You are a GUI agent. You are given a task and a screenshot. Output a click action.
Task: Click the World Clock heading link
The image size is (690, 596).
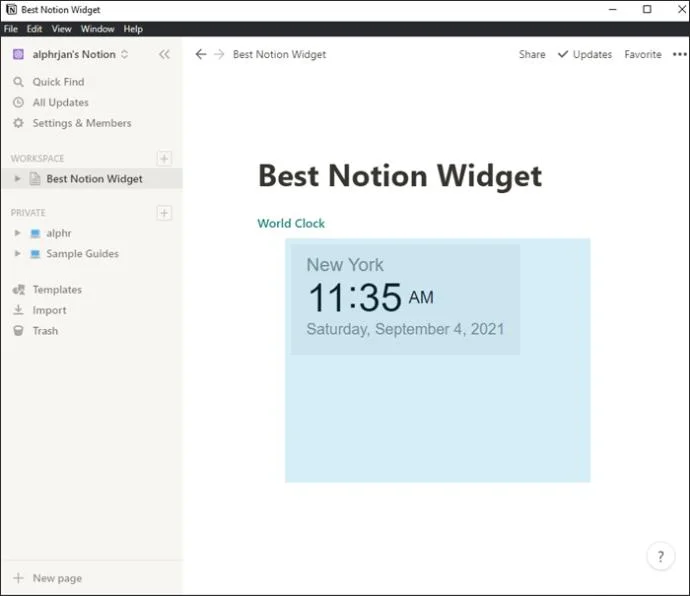tap(291, 223)
